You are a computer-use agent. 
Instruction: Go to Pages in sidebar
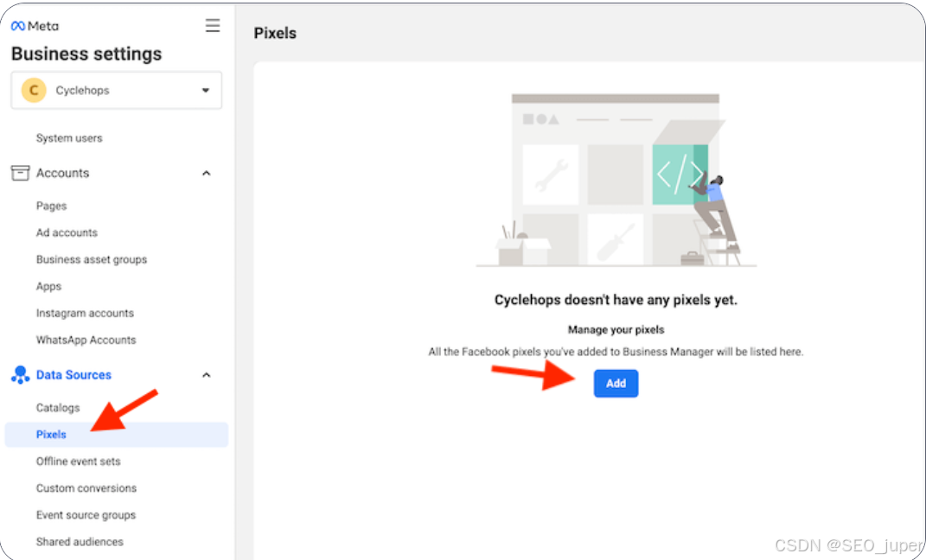click(x=51, y=206)
